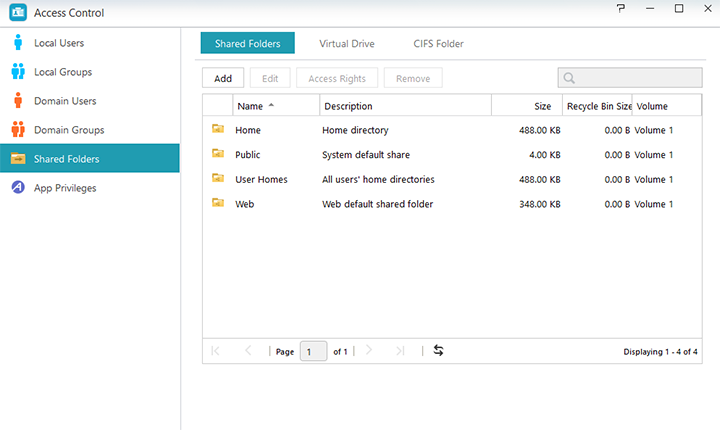Select the Home folder name
The width and height of the screenshot is (720, 430).
point(248,130)
